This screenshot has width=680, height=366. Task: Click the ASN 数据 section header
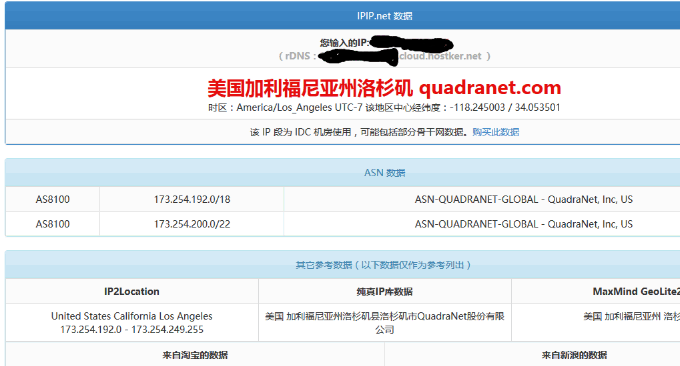385,173
